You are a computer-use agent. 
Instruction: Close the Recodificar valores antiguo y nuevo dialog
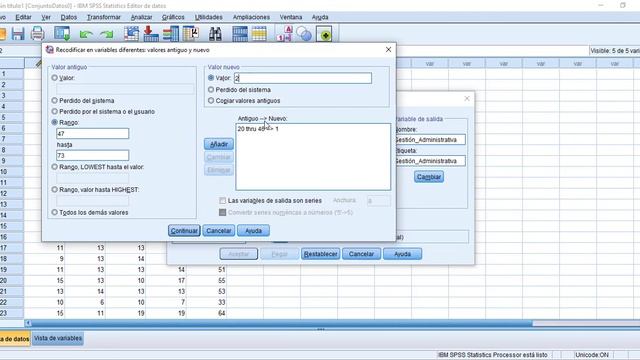coord(388,49)
